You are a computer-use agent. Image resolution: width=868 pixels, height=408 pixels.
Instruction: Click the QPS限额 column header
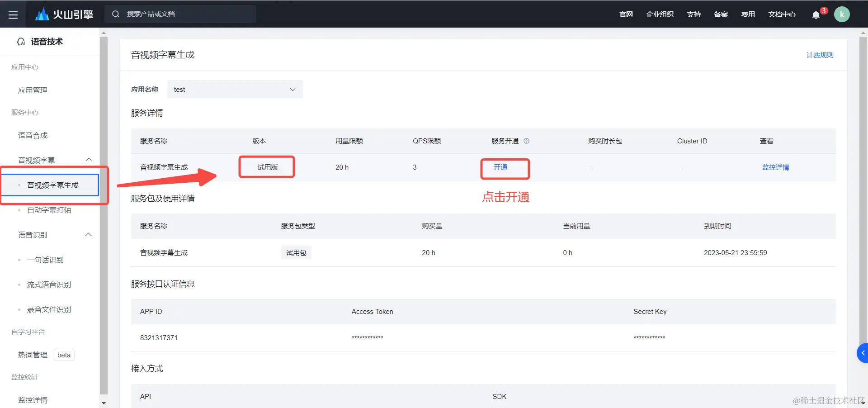tap(427, 141)
